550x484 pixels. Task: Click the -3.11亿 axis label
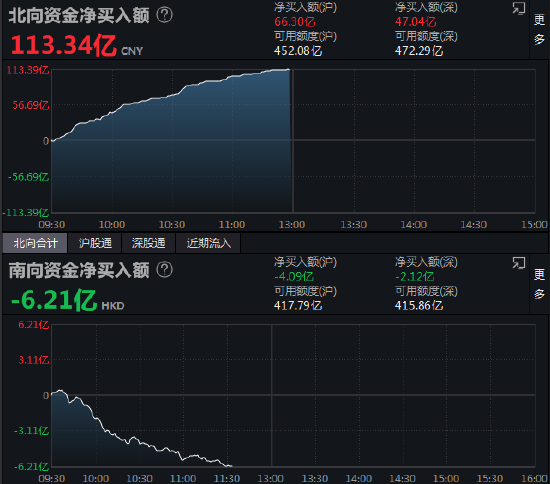pyautogui.click(x=32, y=431)
